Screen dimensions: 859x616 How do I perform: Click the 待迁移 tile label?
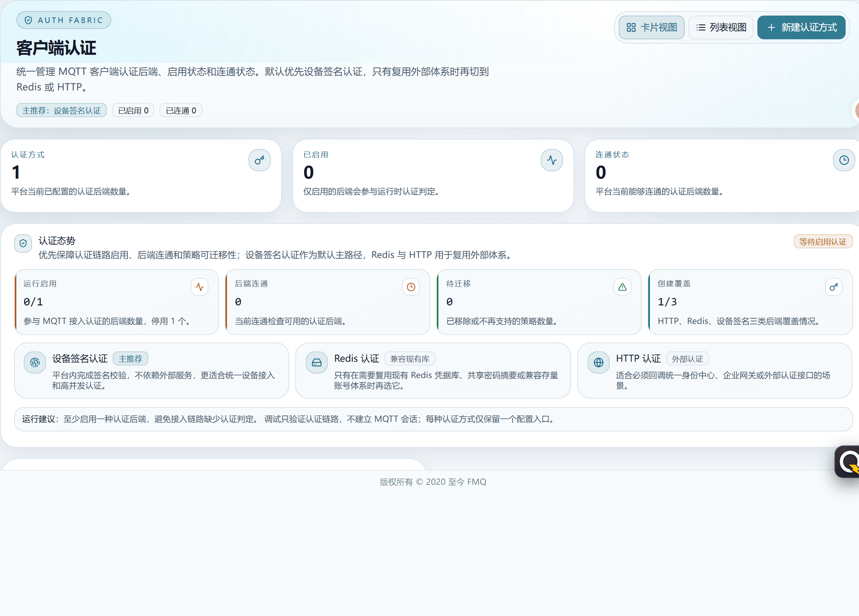click(x=458, y=284)
